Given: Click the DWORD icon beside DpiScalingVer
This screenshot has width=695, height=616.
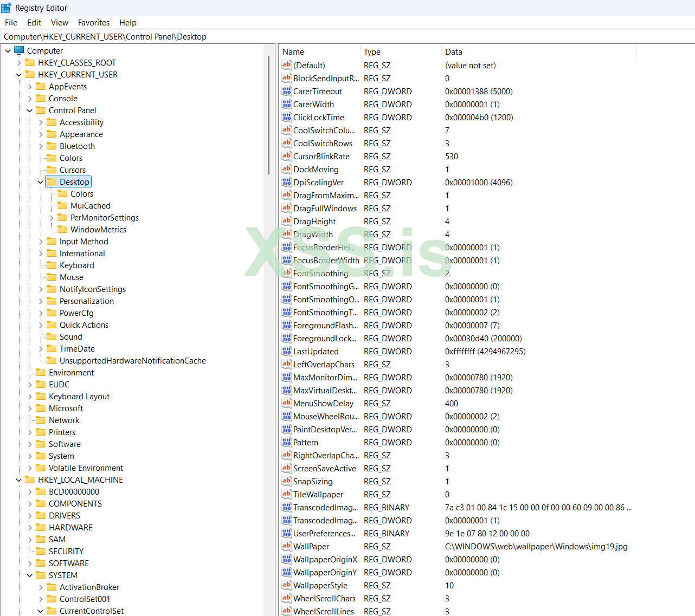Looking at the screenshot, I should 286,182.
